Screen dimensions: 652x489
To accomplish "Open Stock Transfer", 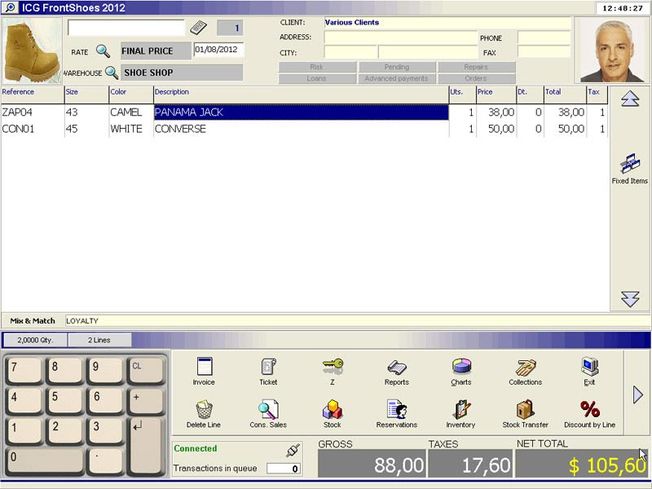I will point(525,414).
